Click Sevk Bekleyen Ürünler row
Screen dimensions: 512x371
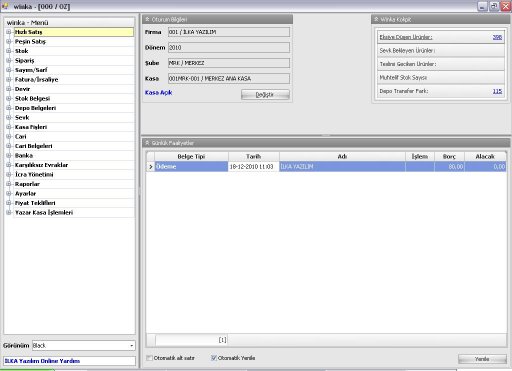coord(441,51)
